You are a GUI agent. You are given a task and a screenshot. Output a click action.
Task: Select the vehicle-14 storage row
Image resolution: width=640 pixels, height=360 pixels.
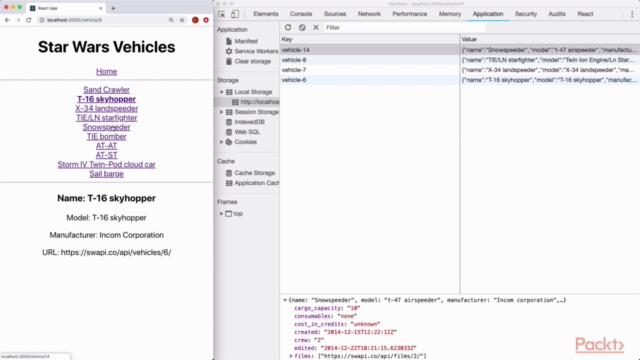point(460,50)
